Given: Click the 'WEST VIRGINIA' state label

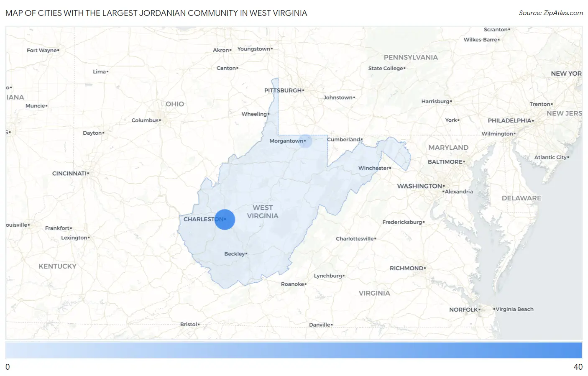Looking at the screenshot, I should coord(263,212).
